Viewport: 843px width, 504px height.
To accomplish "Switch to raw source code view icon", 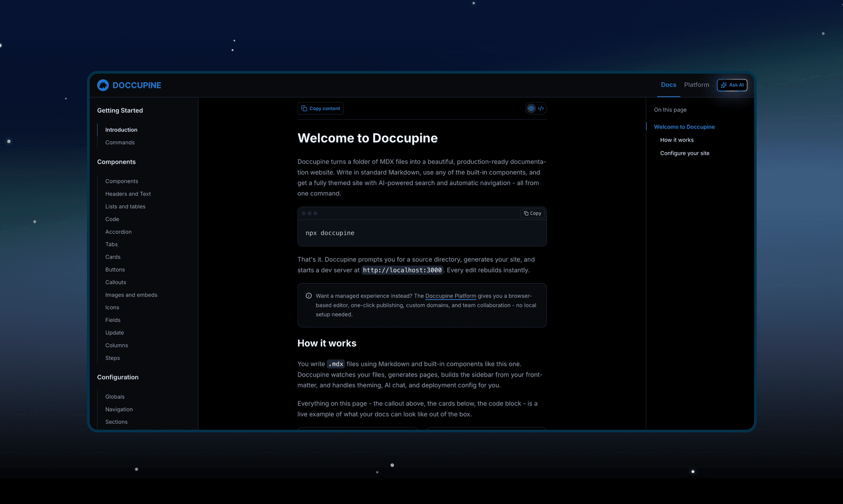I will [x=541, y=108].
